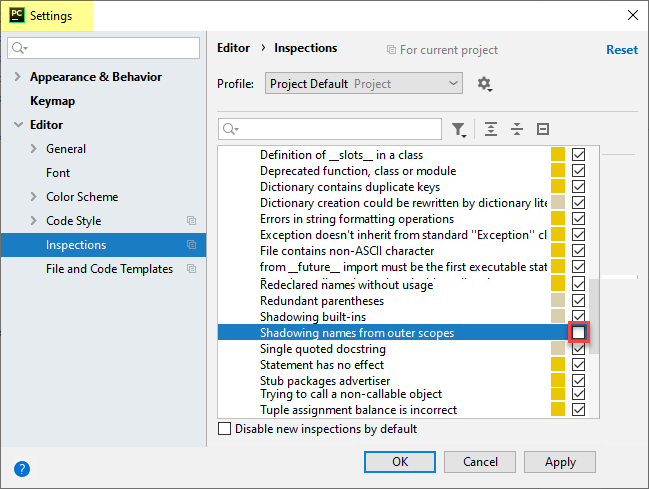This screenshot has height=489, width=649.
Task: Click the Expand All inspections icon
Action: (491, 129)
